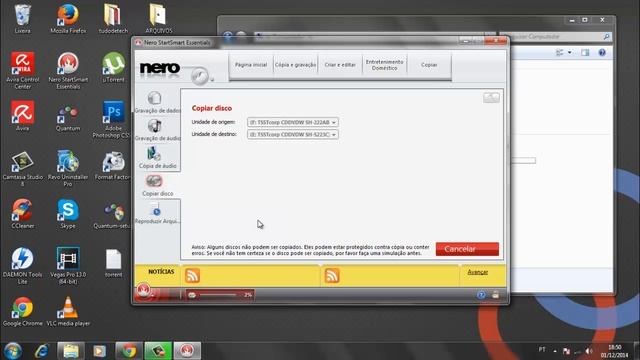Screen dimensions: 640x360
Task: Switch to Camtasia recorder taskbar item
Action: point(158,351)
